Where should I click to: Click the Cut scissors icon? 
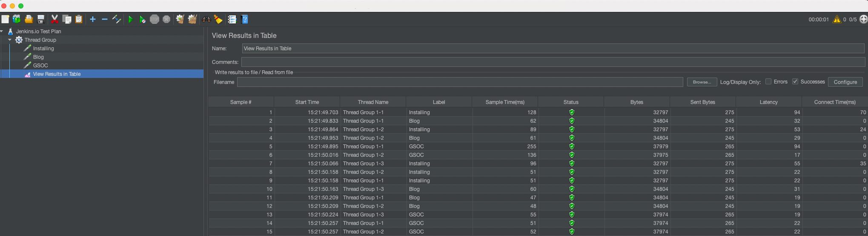(54, 19)
